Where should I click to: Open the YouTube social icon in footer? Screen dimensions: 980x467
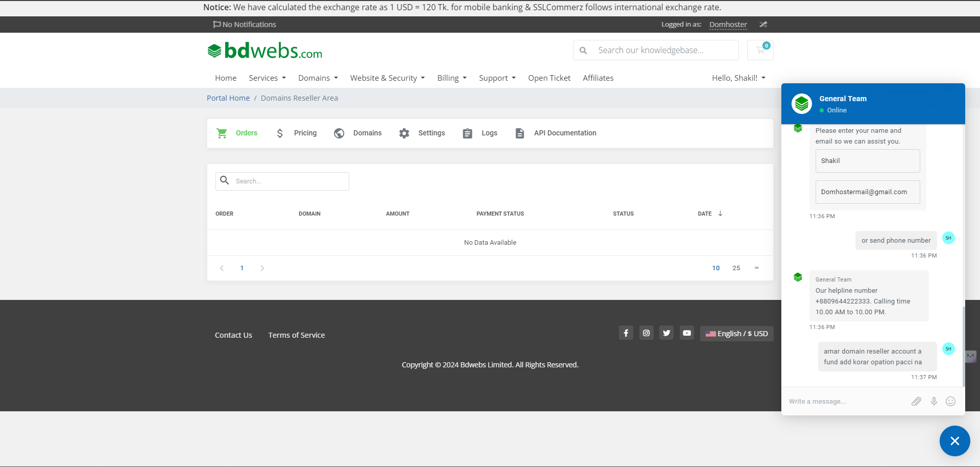coord(687,333)
